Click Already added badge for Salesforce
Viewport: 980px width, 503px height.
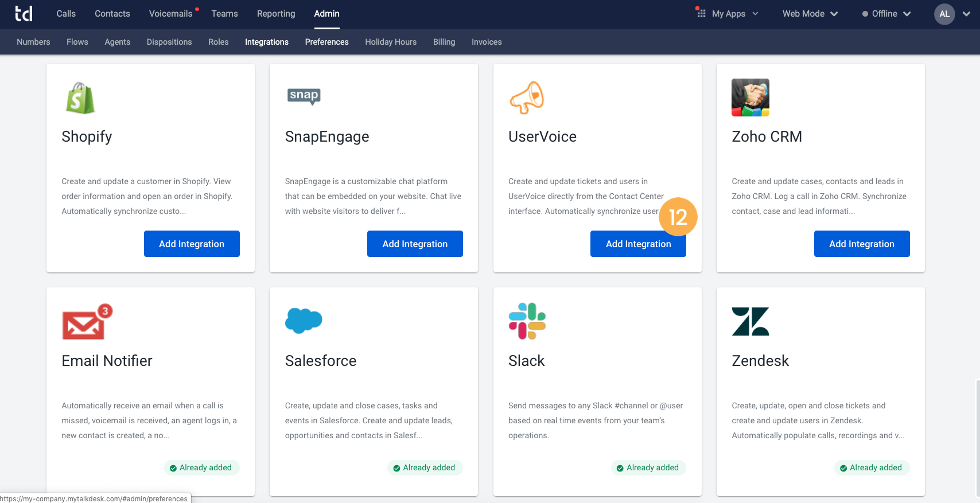tap(425, 467)
